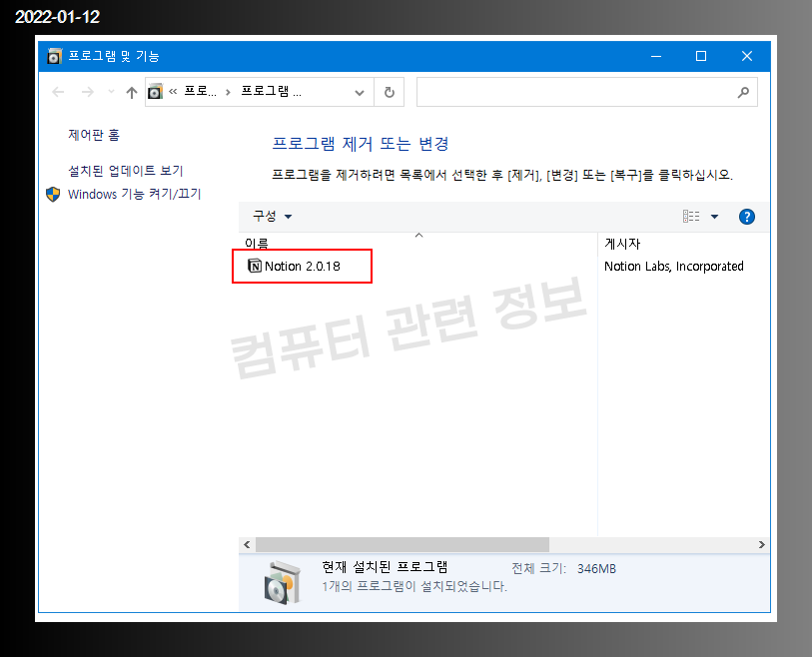Click the horizontal scrollbar thumb

(x=403, y=544)
